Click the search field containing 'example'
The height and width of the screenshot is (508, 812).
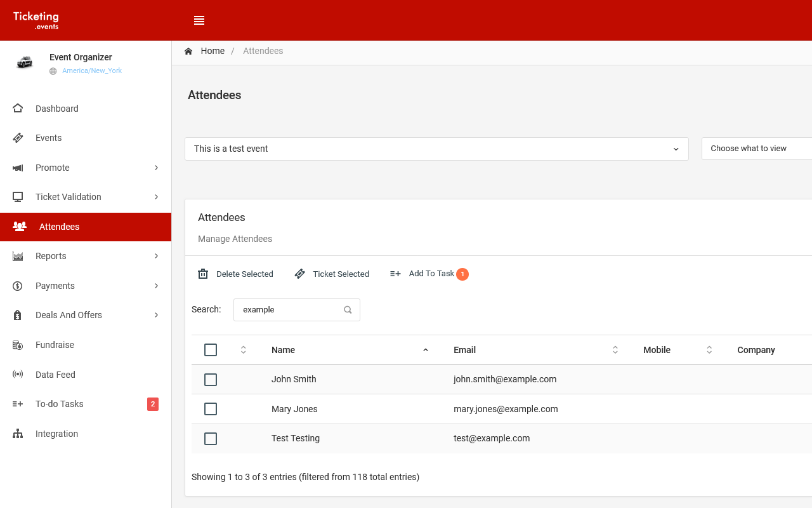[x=297, y=310]
